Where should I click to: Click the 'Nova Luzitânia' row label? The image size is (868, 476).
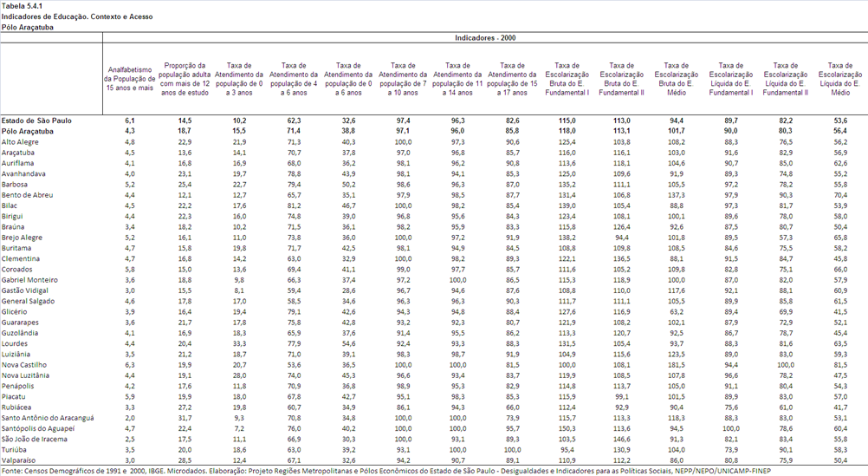[x=25, y=375]
